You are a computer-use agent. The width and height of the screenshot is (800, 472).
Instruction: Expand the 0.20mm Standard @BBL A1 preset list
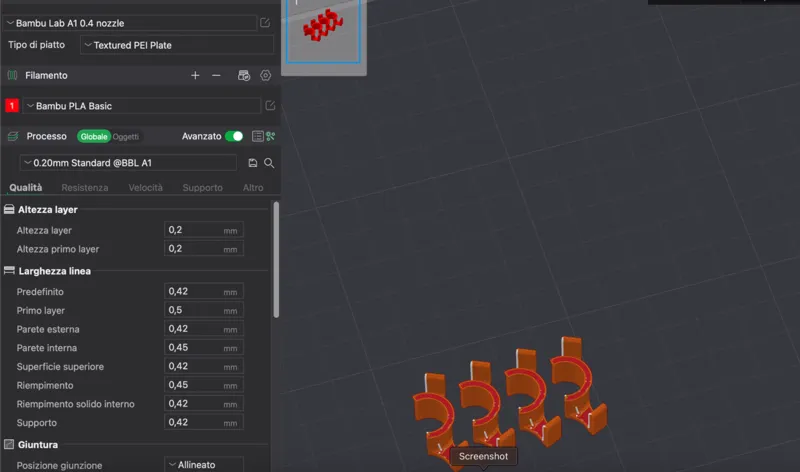(128, 163)
